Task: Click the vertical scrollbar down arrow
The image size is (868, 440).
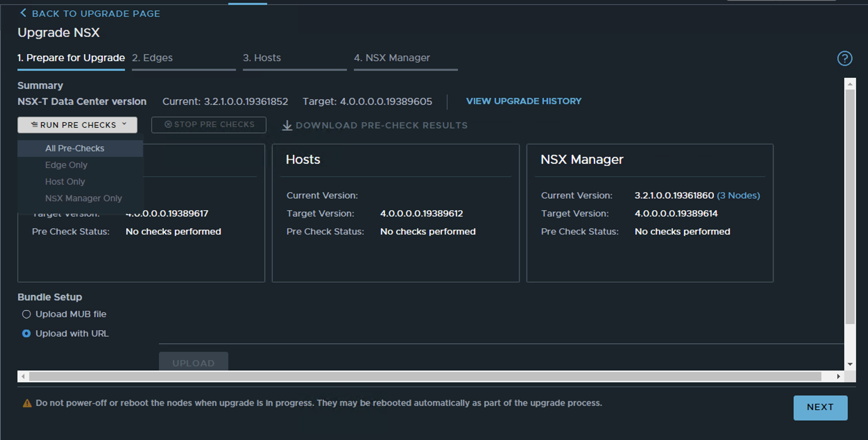Action: pyautogui.click(x=850, y=364)
